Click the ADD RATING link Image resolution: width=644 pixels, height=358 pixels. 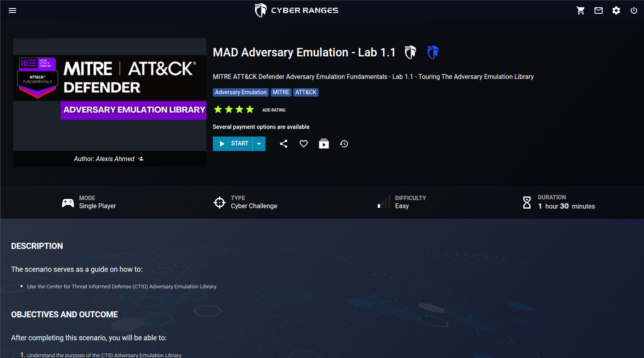click(x=274, y=110)
